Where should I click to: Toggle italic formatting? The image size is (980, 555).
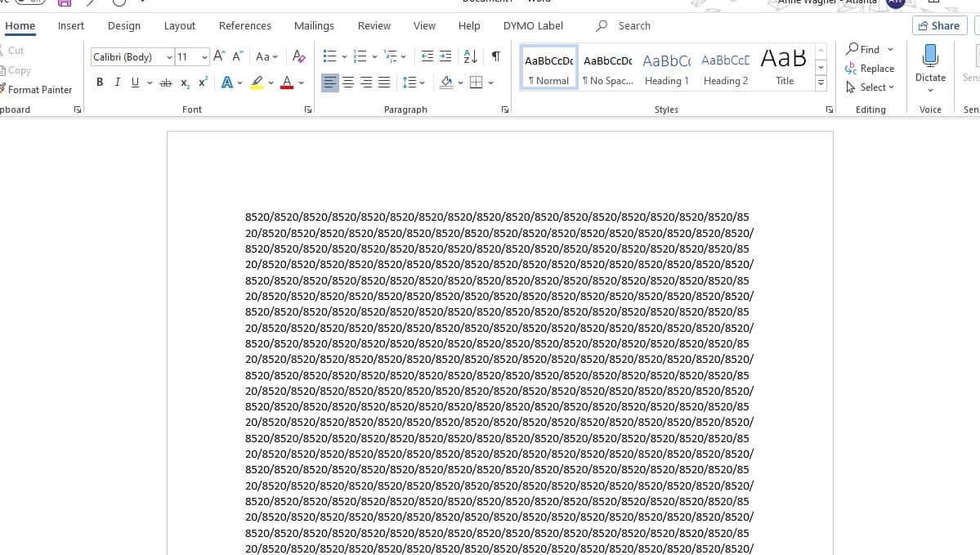point(117,83)
